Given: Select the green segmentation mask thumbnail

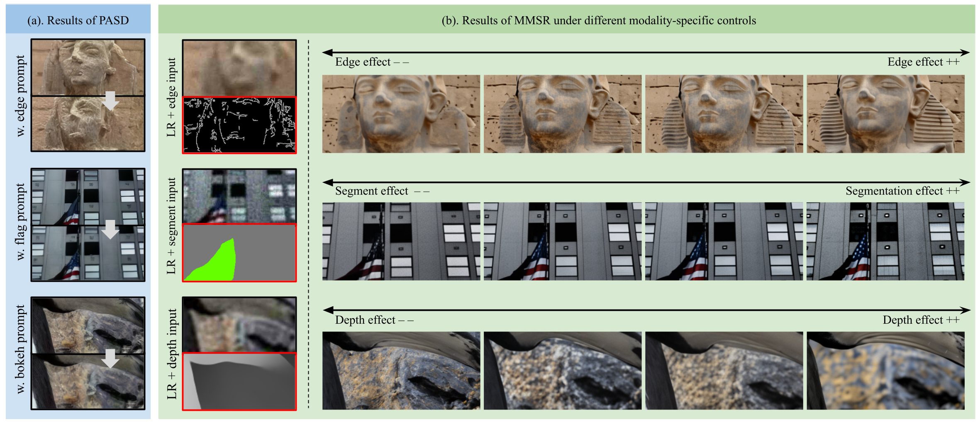Looking at the screenshot, I should click(239, 253).
